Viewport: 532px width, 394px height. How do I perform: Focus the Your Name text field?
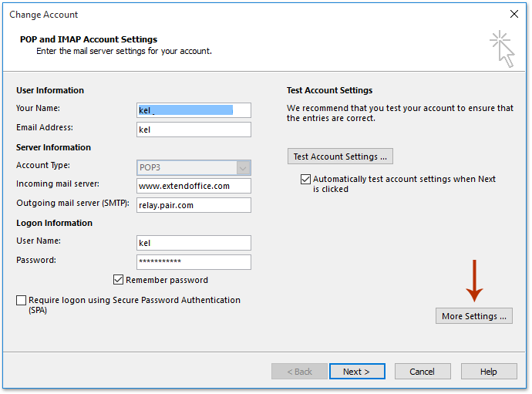pyautogui.click(x=194, y=110)
